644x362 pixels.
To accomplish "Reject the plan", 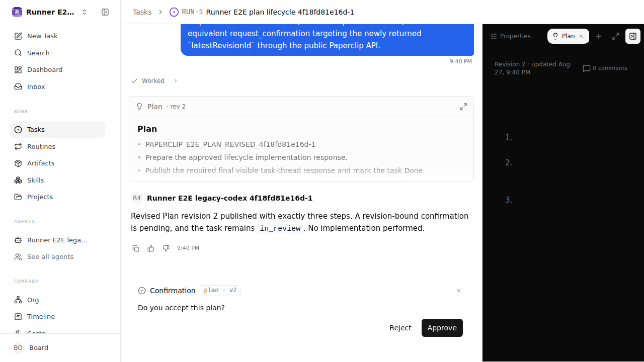I will [400, 328].
